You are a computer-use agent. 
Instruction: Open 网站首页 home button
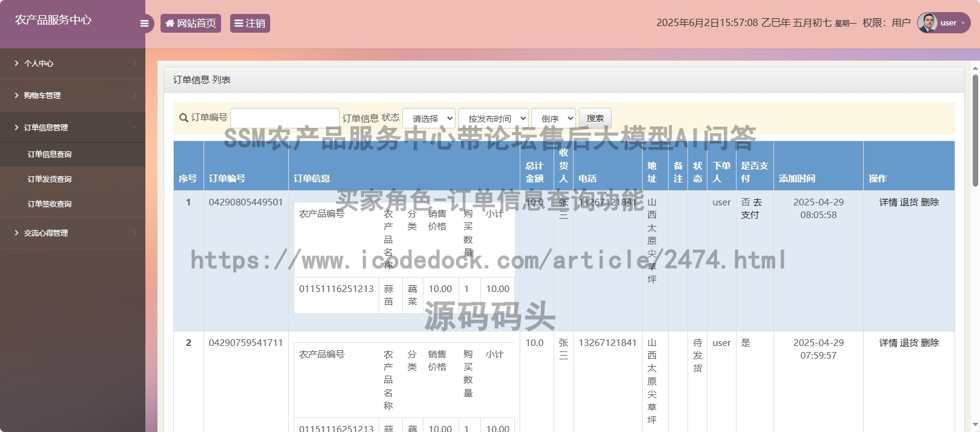click(x=191, y=24)
